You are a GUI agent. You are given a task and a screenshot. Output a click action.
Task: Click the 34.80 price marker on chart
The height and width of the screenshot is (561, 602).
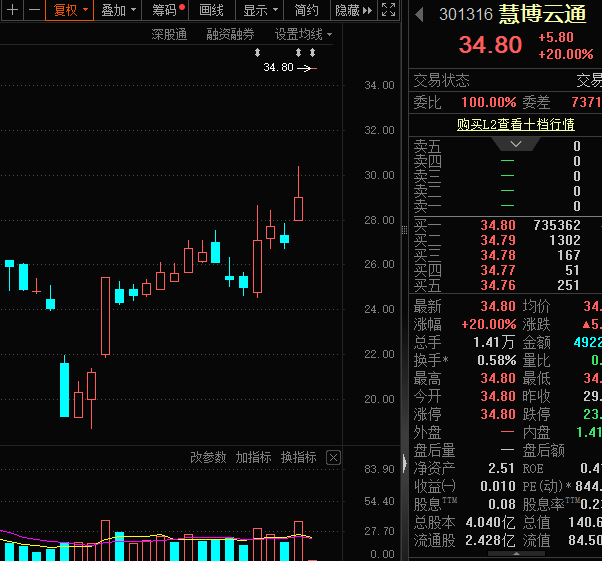pyautogui.click(x=290, y=68)
